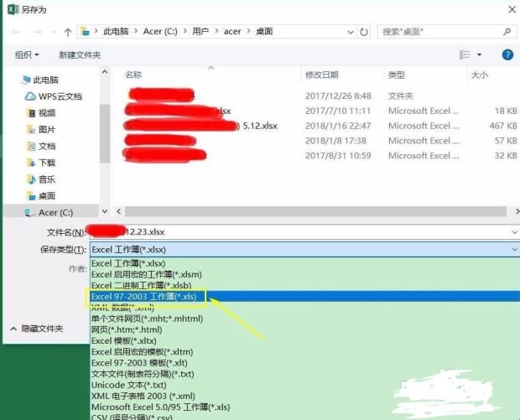Open the 组织 menu
Screen dimensions: 520x420
tap(27, 54)
